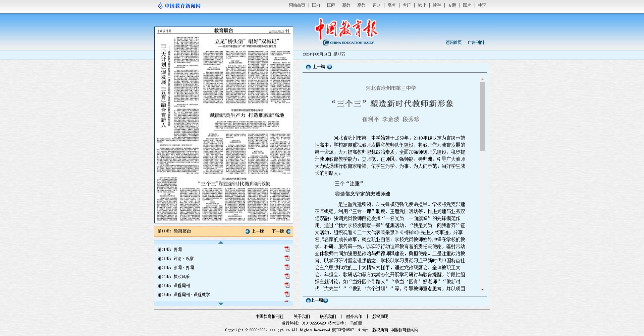Click right arrow icon after bottom 上一篇
644x336 pixels.
pos(325,300)
